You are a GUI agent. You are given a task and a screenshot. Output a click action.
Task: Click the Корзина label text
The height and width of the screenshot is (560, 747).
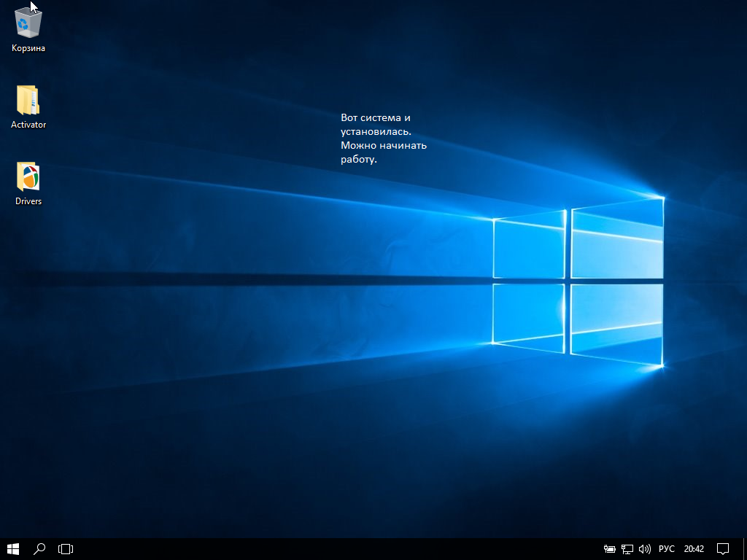28,48
